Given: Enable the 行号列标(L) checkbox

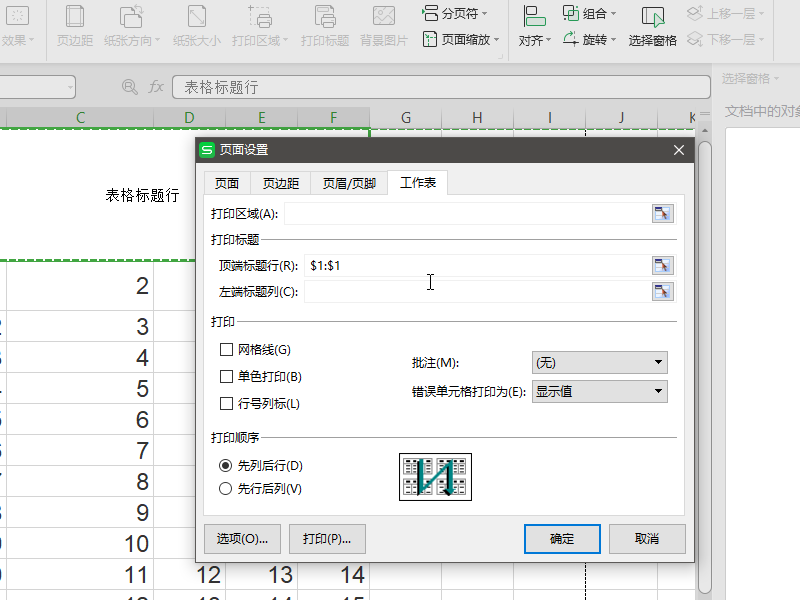Looking at the screenshot, I should click(x=226, y=404).
